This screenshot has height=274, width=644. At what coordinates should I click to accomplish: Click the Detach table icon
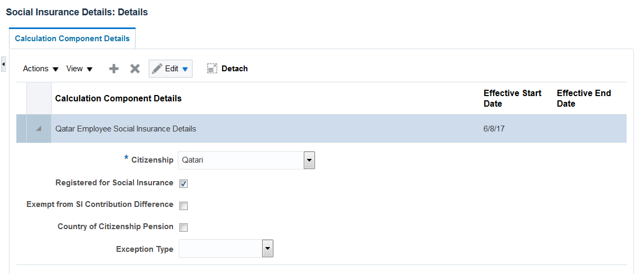tap(212, 69)
